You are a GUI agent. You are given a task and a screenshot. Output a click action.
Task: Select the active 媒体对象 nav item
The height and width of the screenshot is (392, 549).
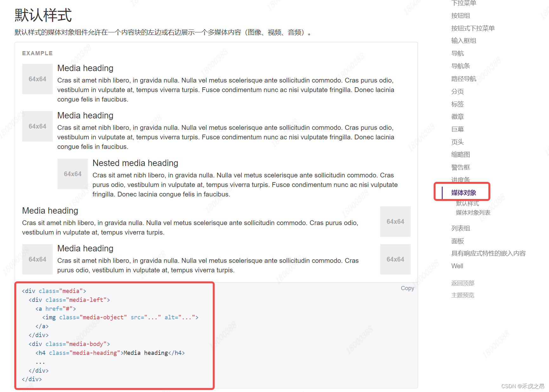[464, 193]
